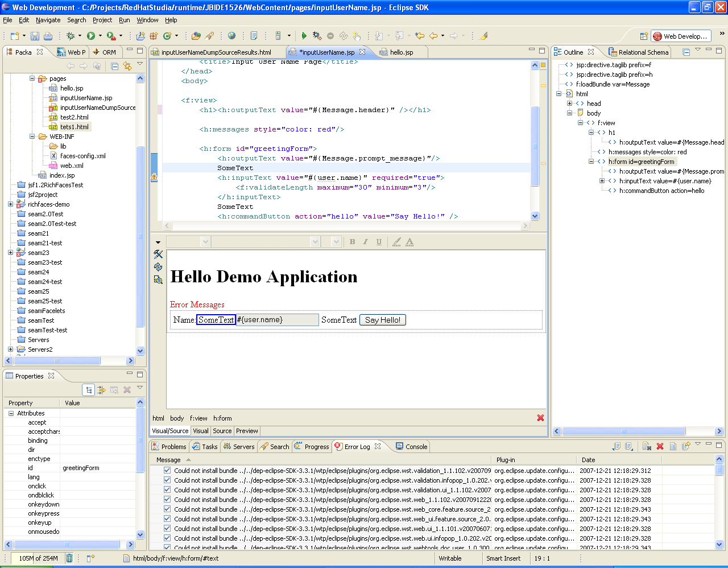Click the visual editor Refresh icon
This screenshot has height=568, width=728.
click(158, 267)
